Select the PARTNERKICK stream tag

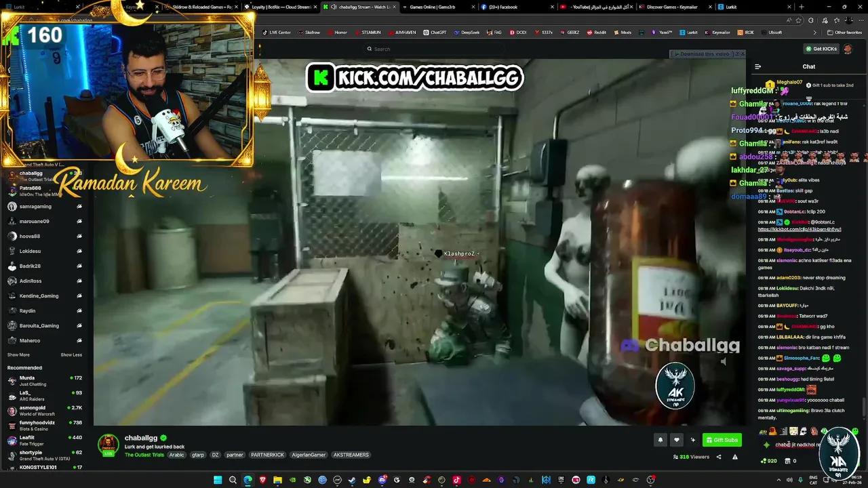click(x=268, y=455)
